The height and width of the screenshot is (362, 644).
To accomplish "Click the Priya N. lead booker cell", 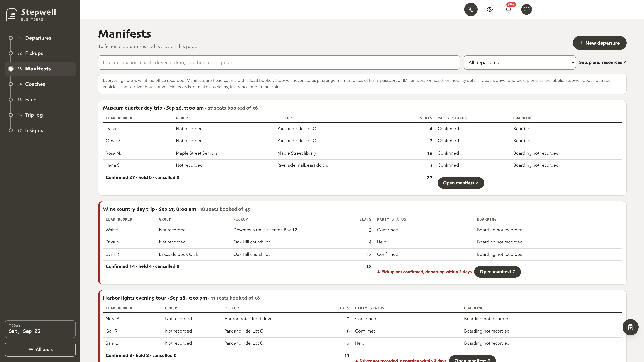I will coord(113,242).
